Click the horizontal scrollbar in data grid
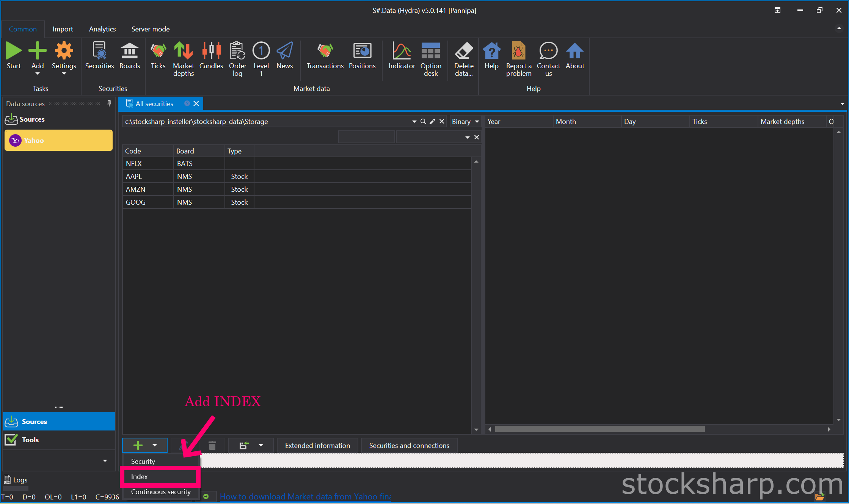Image resolution: width=849 pixels, height=504 pixels. 599,429
